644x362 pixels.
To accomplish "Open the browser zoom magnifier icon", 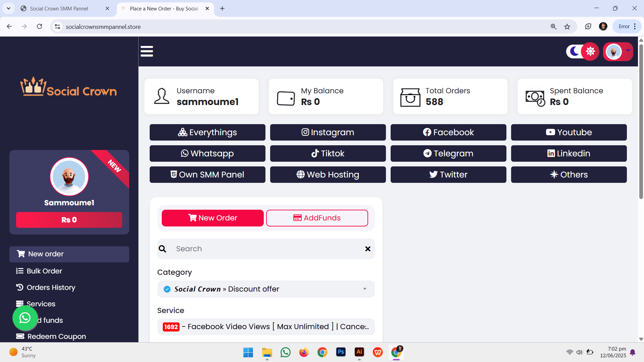I will pos(553,27).
